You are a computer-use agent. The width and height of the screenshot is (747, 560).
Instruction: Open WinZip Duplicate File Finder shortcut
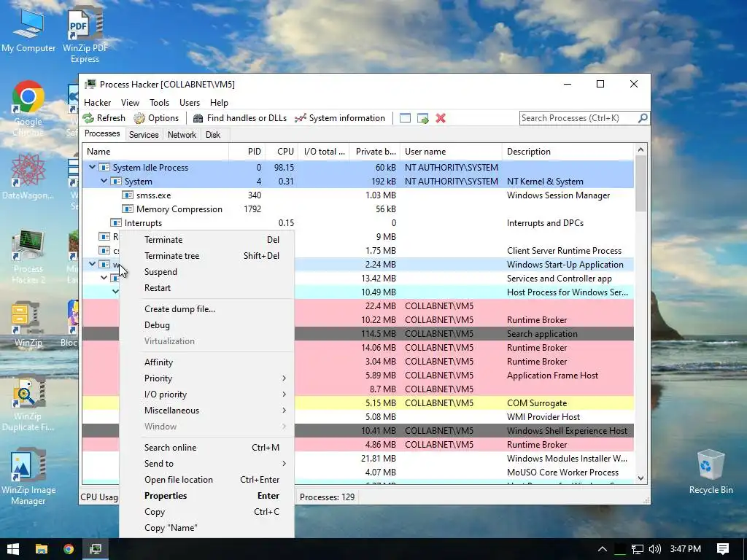(x=28, y=404)
